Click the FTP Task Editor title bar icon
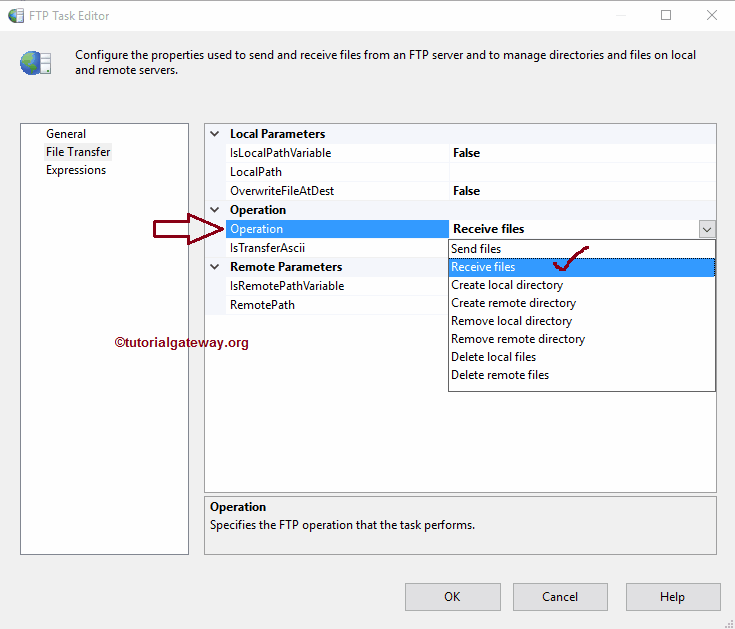The height and width of the screenshot is (629, 735). click(x=16, y=15)
